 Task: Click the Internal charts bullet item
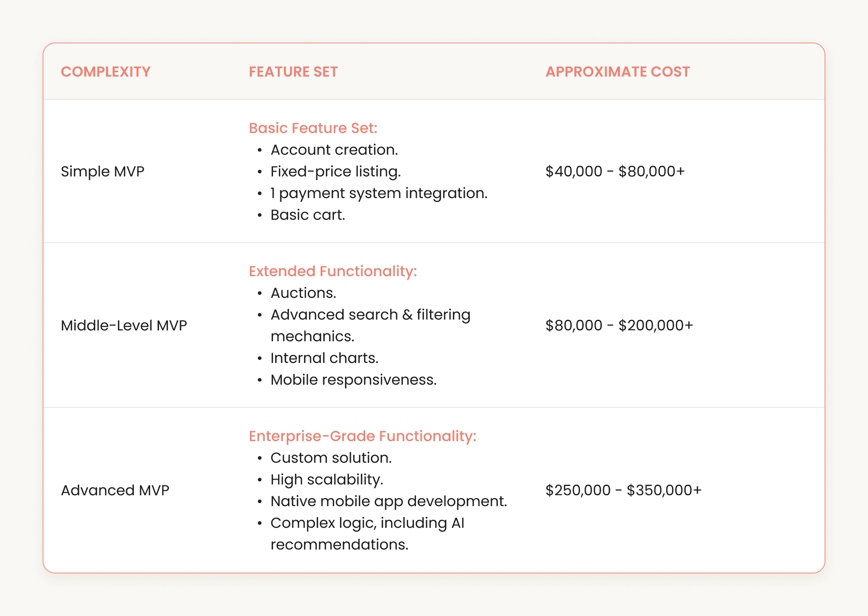coord(324,358)
